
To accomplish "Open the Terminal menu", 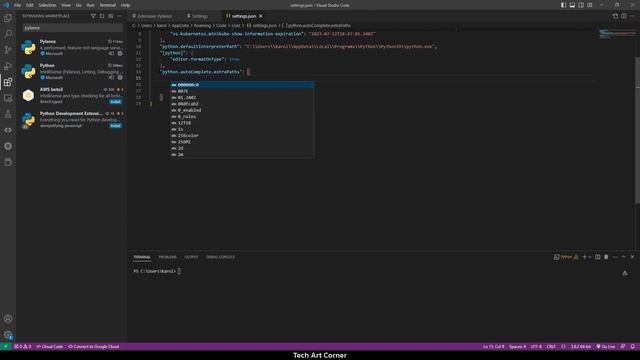I will (x=108, y=5).
